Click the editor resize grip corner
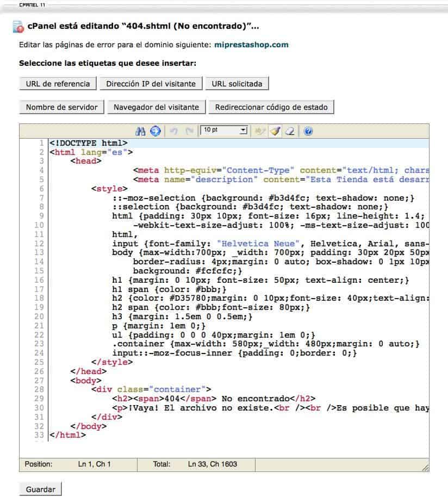Viewport: 448px width, 503px height. pyautogui.click(x=425, y=468)
